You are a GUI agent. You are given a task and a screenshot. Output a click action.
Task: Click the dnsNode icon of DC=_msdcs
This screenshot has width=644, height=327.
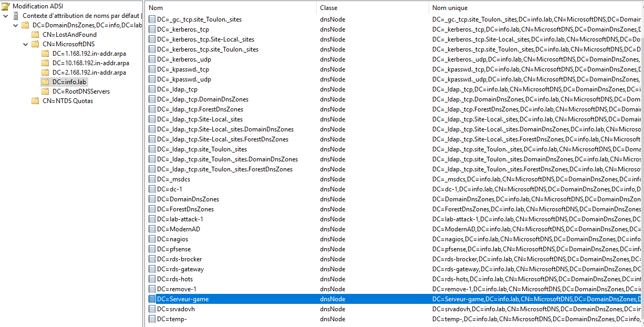pyautogui.click(x=152, y=179)
